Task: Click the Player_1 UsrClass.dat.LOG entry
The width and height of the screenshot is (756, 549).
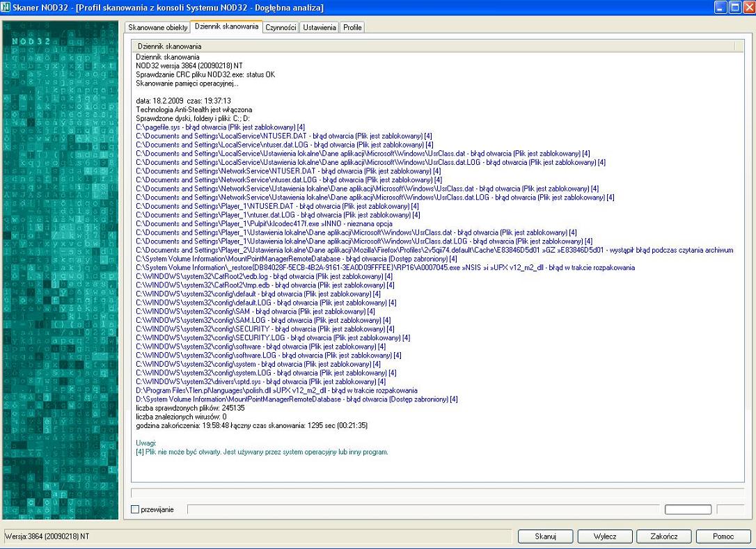Action: coord(364,241)
